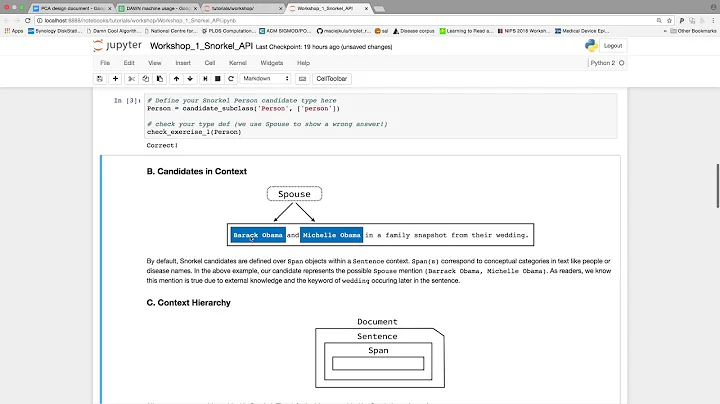Click the Python 2 kernel indicator circle
The image size is (720, 404).
(621, 63)
